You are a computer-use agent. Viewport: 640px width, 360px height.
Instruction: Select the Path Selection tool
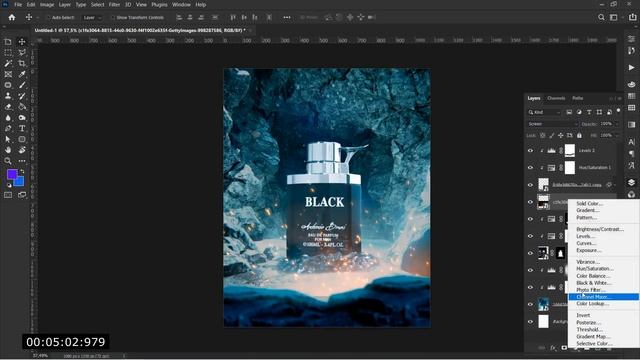(8, 139)
